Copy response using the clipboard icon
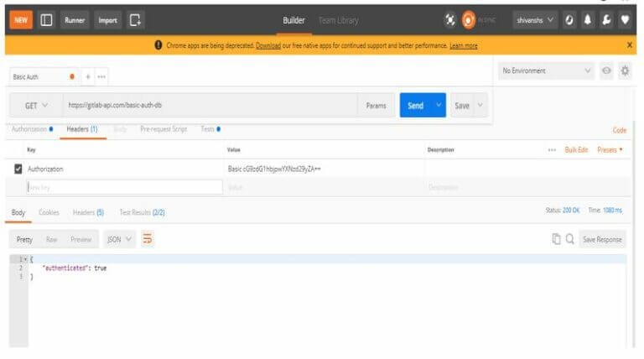The image size is (644, 359). (x=556, y=239)
